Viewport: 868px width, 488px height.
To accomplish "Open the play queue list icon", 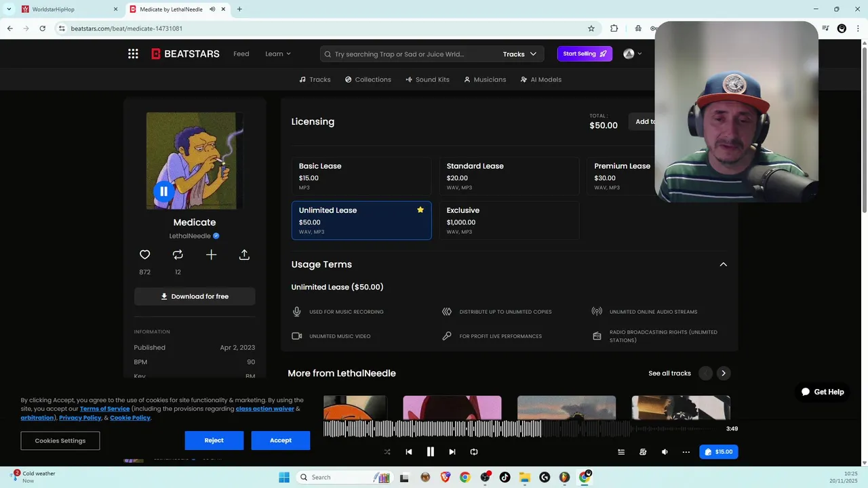I will point(620,452).
